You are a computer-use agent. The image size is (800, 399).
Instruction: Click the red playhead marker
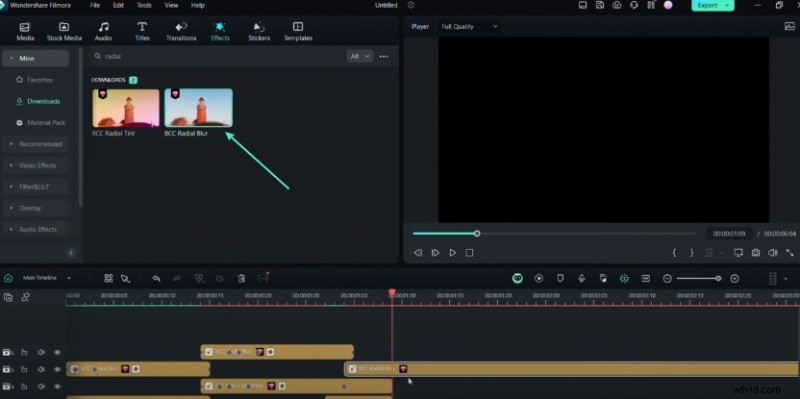[x=392, y=292]
